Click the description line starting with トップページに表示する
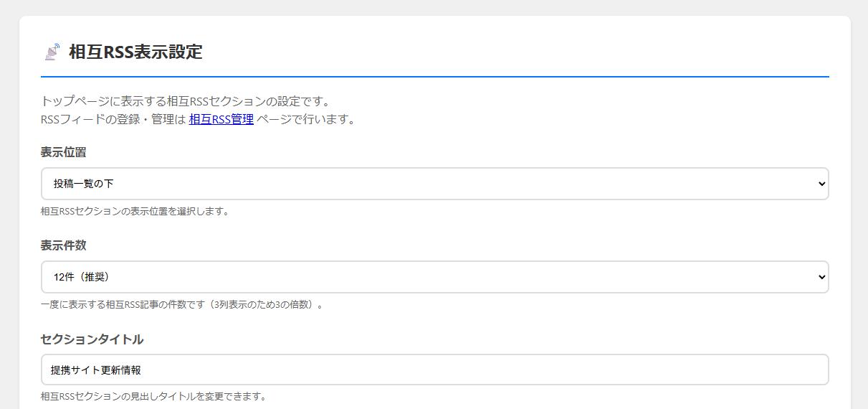868x409 pixels. [186, 101]
